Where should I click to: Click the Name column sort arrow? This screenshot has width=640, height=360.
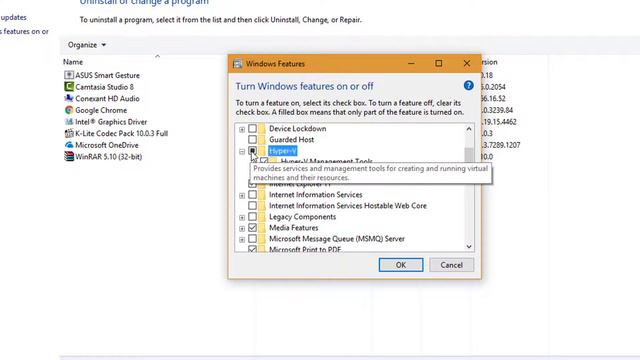(x=158, y=56)
